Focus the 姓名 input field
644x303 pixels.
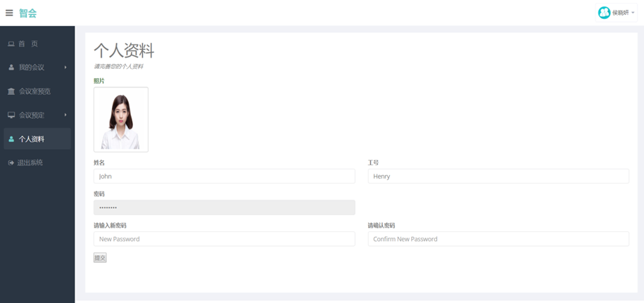225,176
